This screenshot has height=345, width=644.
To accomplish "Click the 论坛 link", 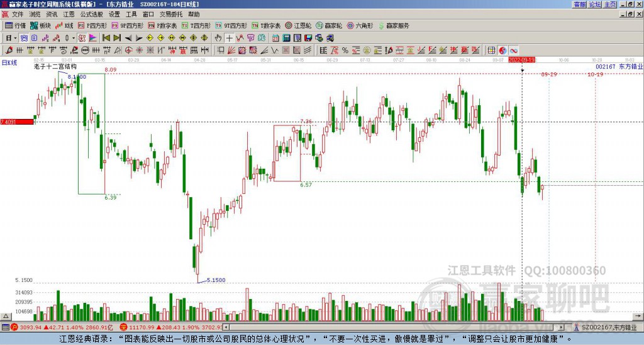I will [x=595, y=4].
